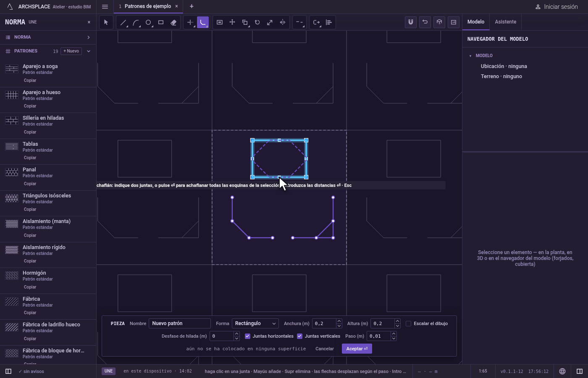Viewport: 588px width, 378px height.
Task: Collapse the MODELO tree node
Action: [x=470, y=56]
